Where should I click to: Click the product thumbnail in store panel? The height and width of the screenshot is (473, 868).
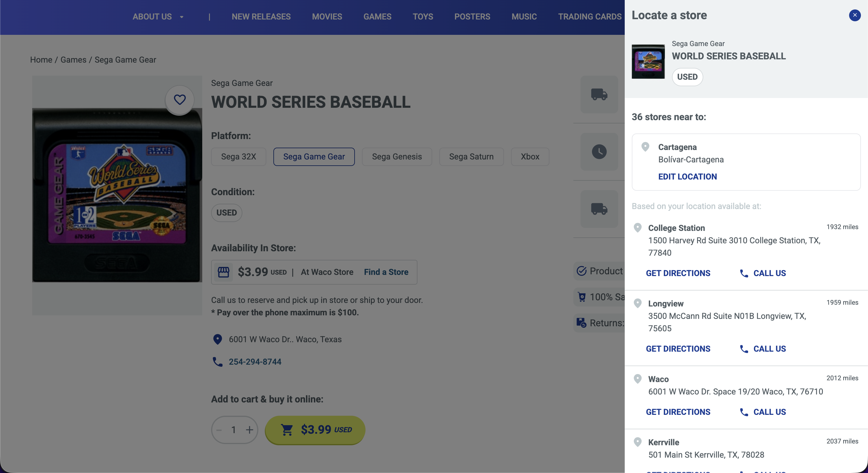click(648, 62)
